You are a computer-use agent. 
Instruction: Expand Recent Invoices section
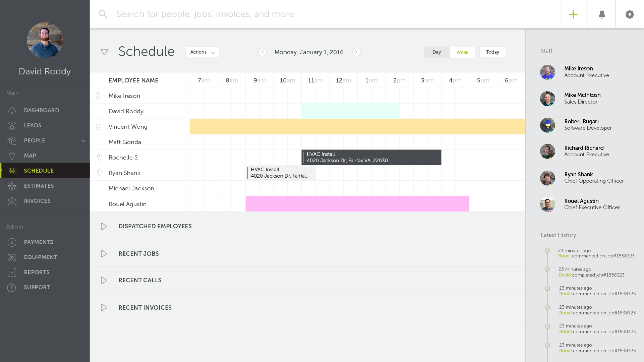104,308
